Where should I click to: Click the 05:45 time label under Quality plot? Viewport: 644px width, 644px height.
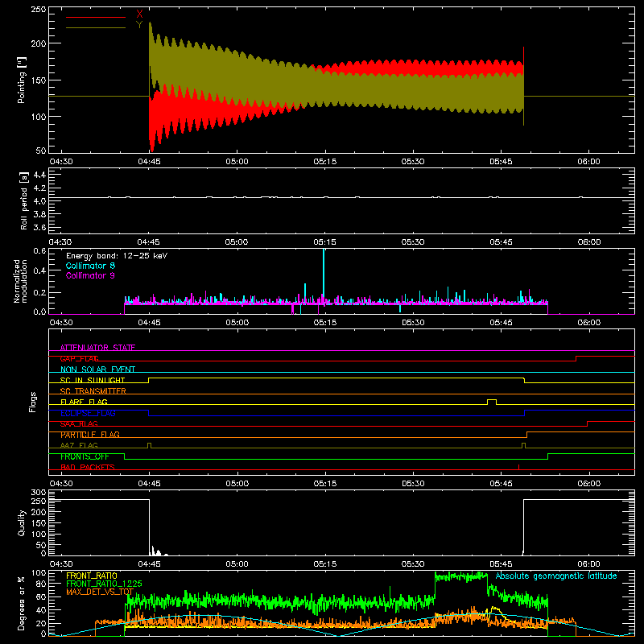501,564
